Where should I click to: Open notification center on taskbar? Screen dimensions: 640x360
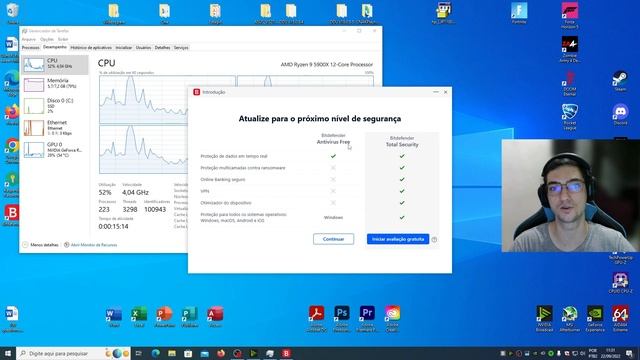click(x=629, y=353)
